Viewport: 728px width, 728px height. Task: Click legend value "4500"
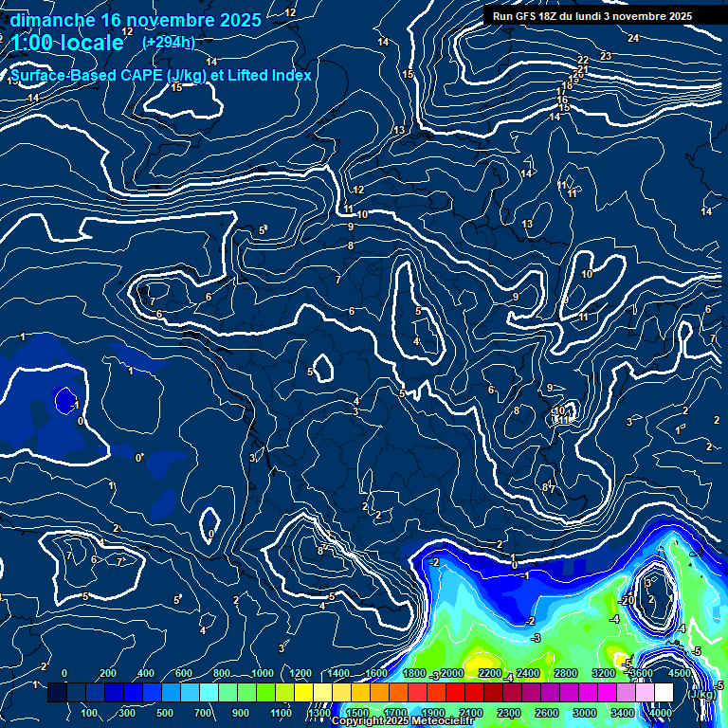point(680,673)
